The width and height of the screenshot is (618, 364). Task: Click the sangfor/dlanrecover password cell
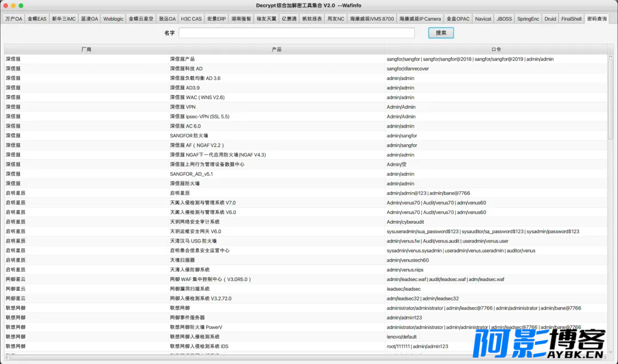[496, 69]
